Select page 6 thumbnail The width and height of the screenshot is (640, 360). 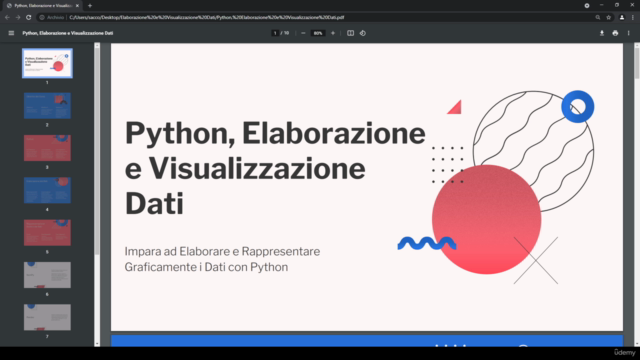click(47, 275)
